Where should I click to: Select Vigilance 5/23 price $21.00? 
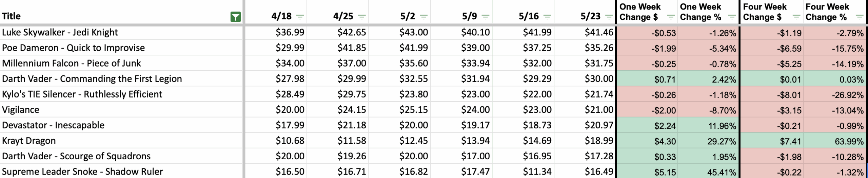pyautogui.click(x=585, y=110)
